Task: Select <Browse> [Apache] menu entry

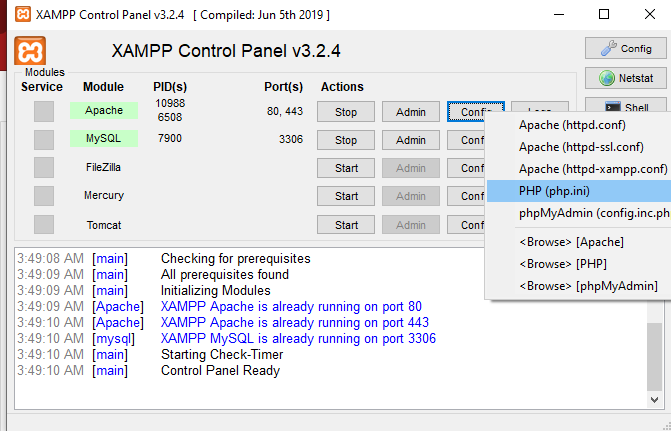Action: pyautogui.click(x=579, y=242)
